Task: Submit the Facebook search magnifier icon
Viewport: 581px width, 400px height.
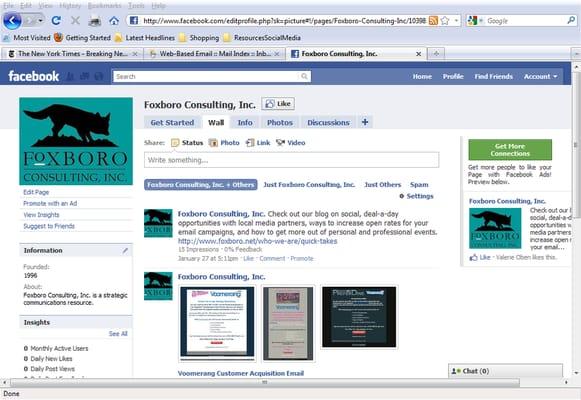Action: coord(304,76)
